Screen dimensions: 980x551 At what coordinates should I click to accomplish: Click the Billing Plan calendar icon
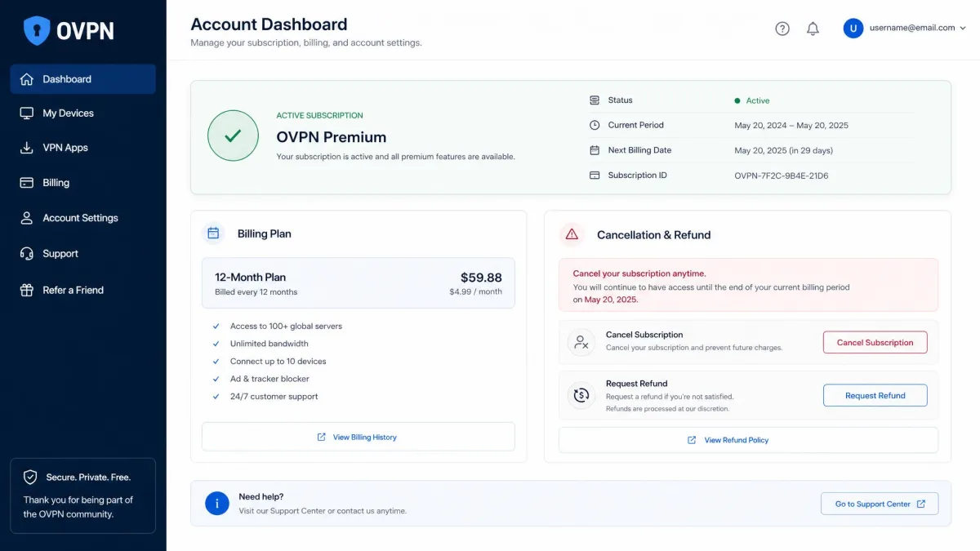(213, 233)
